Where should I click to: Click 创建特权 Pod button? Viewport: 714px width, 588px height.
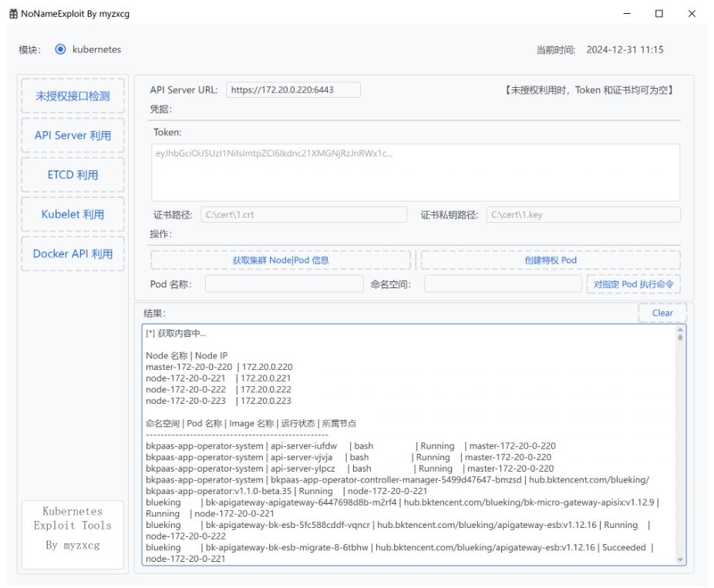(551, 260)
